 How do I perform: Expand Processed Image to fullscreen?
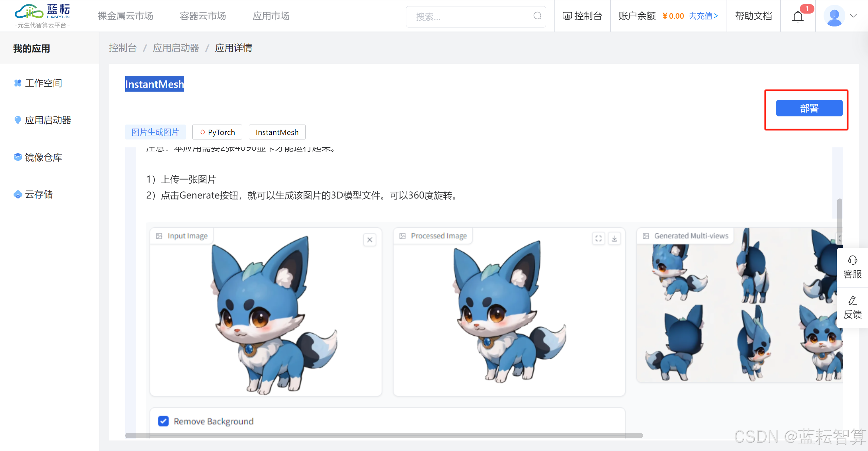coord(598,239)
